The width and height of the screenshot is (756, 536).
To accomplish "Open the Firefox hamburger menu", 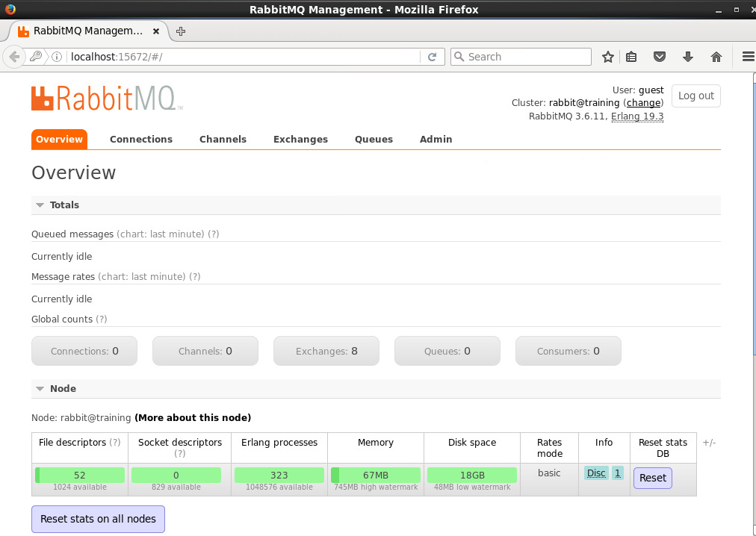I will click(x=749, y=57).
